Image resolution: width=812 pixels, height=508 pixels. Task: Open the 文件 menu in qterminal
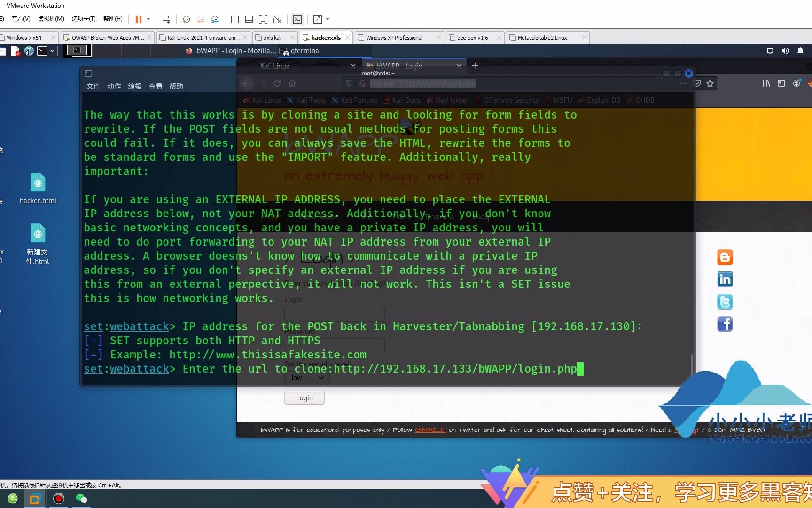click(93, 87)
